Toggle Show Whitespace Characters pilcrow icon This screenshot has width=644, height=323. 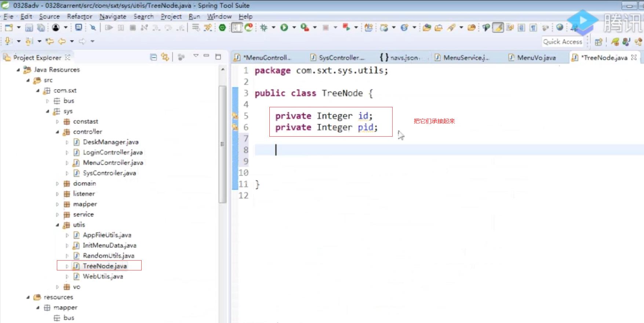(533, 28)
